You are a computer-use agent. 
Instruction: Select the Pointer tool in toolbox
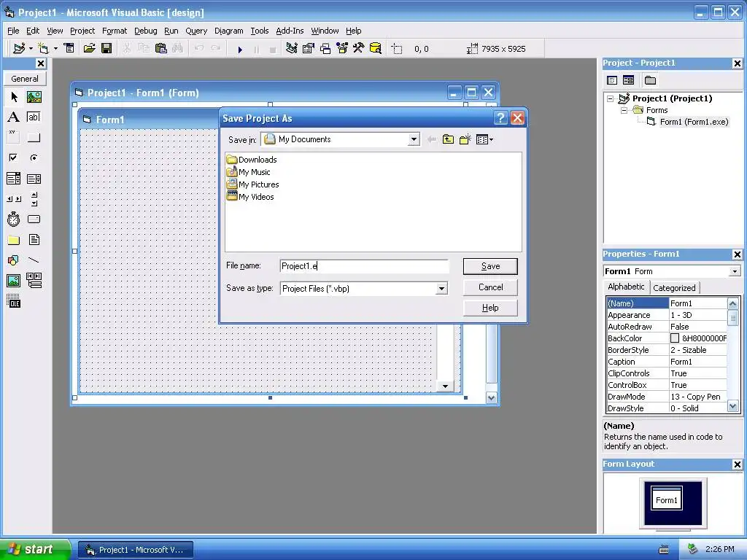point(14,97)
